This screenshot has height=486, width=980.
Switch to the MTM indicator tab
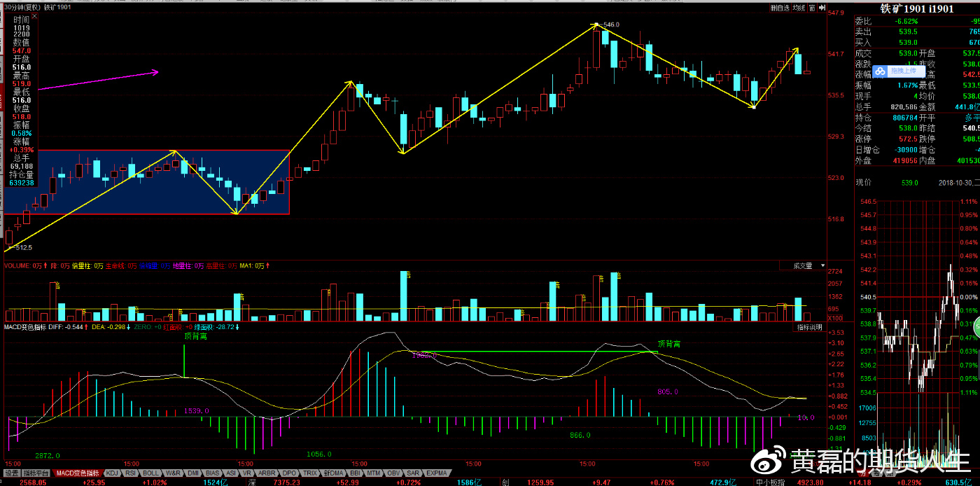[374, 473]
